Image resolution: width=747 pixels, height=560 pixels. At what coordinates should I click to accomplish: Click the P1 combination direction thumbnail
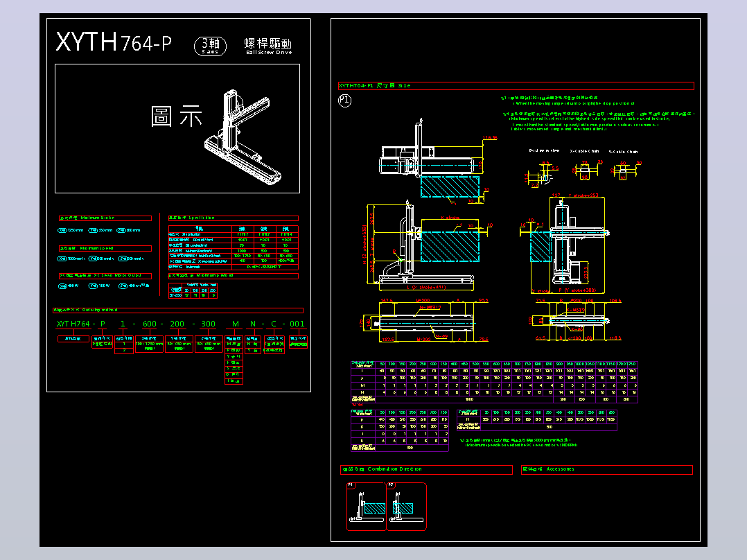click(367, 506)
